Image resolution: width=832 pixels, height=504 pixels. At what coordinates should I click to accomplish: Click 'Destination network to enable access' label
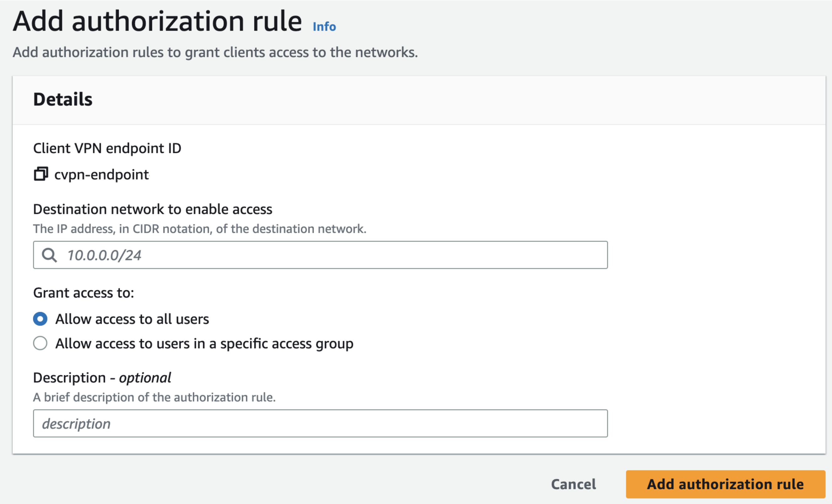pyautogui.click(x=153, y=209)
